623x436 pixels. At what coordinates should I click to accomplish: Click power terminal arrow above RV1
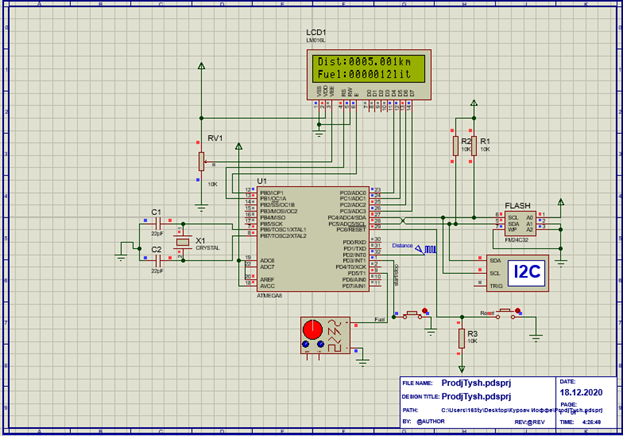tap(201, 66)
